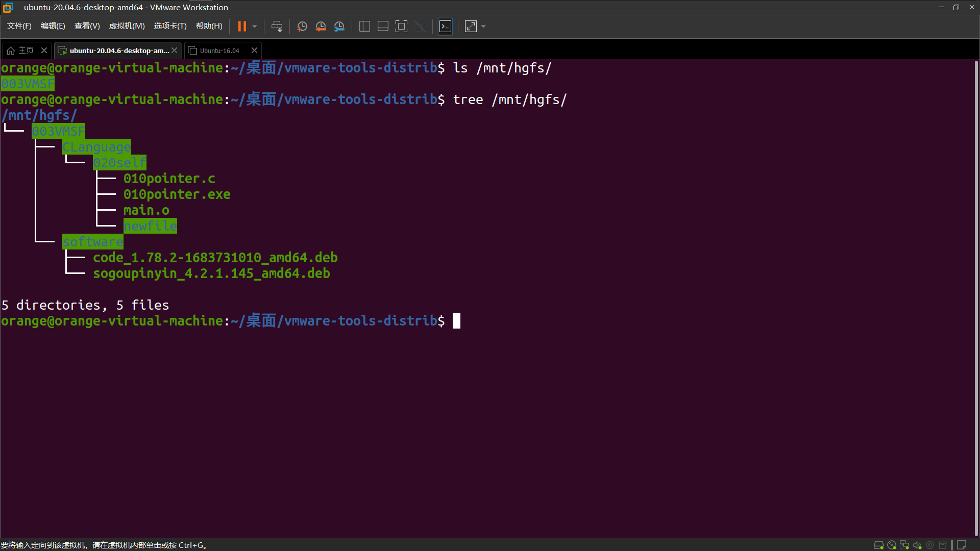Click Send Ctrl+Alt+Del toolbar icon

[277, 27]
